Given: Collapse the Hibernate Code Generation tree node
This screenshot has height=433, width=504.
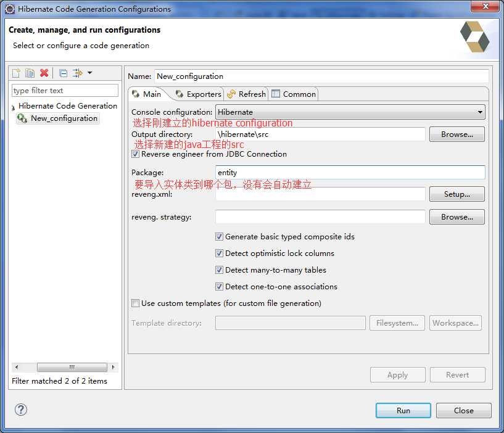Looking at the screenshot, I should click(x=13, y=107).
